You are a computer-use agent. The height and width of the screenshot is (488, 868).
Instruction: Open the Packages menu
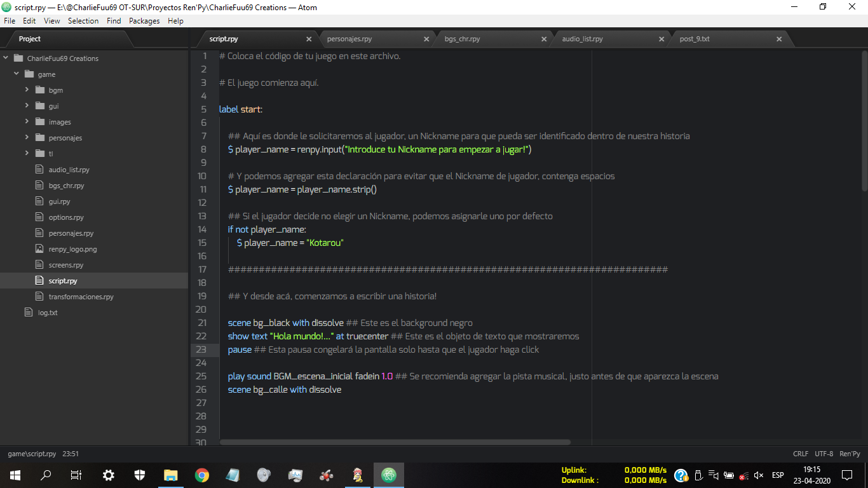point(144,21)
